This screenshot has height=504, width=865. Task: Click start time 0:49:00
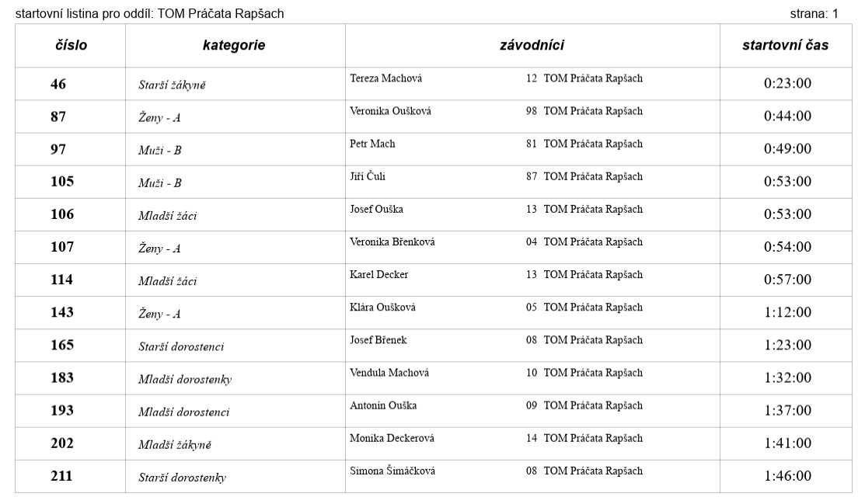tap(787, 149)
